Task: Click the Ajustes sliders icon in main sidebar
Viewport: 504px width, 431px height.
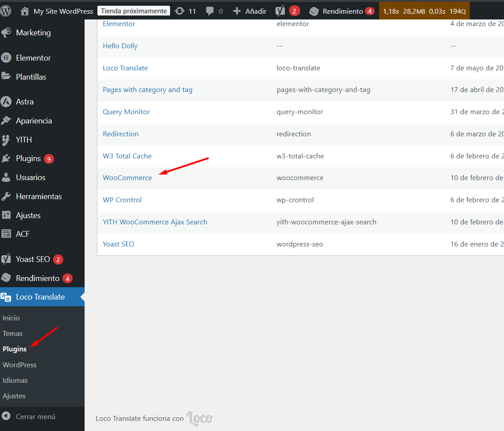Action: [x=6, y=215]
